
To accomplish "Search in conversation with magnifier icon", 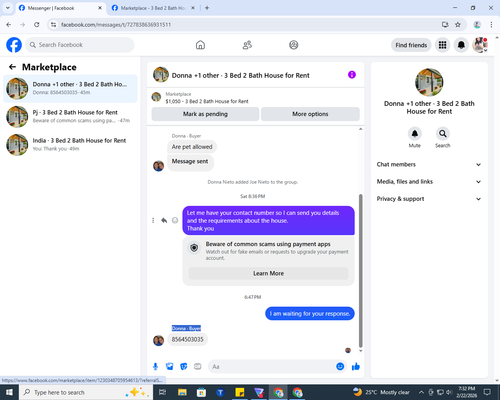I will point(443,134).
